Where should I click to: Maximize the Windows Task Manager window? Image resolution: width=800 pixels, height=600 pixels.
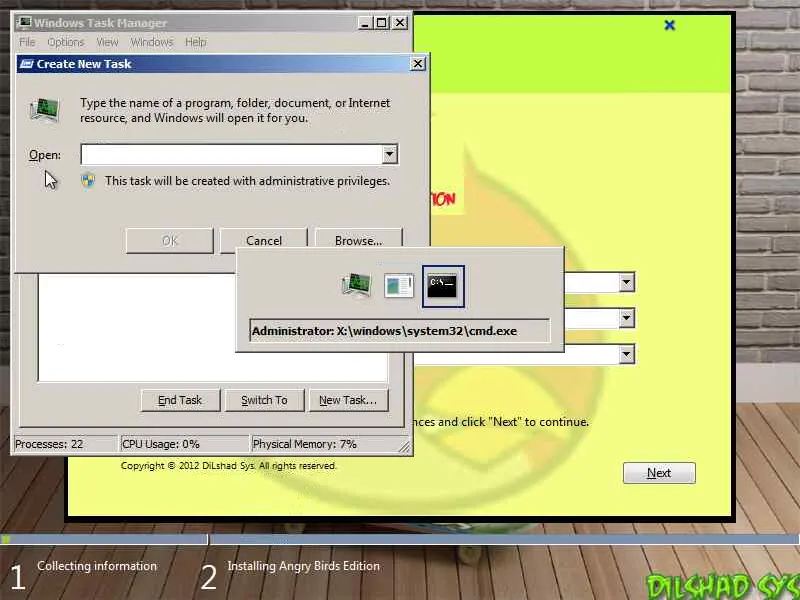click(x=381, y=22)
